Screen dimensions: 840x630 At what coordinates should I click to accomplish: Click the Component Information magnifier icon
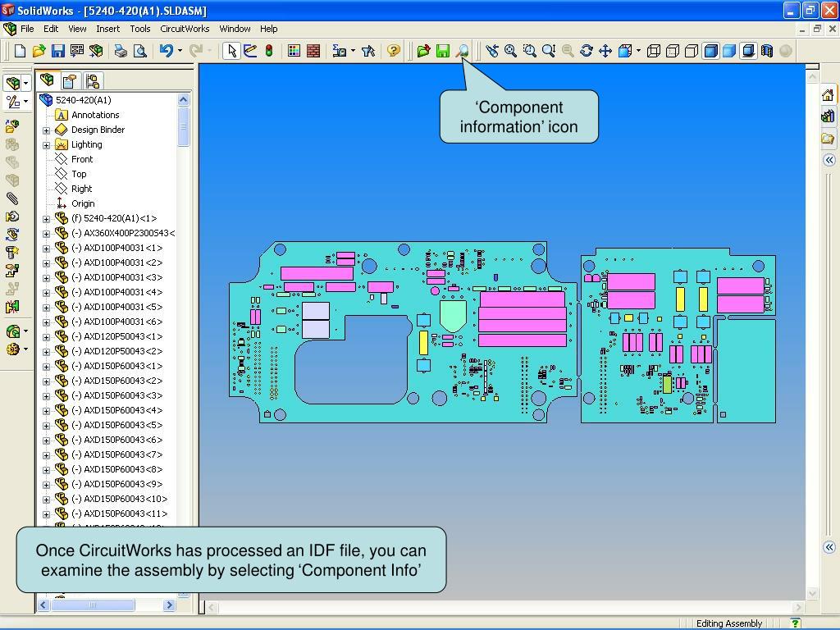tap(462, 51)
